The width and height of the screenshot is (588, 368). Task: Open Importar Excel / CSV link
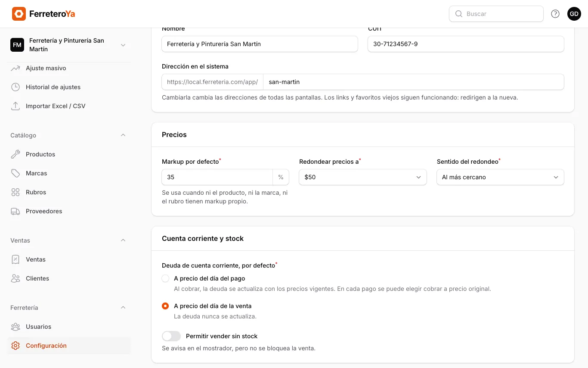click(x=69, y=106)
